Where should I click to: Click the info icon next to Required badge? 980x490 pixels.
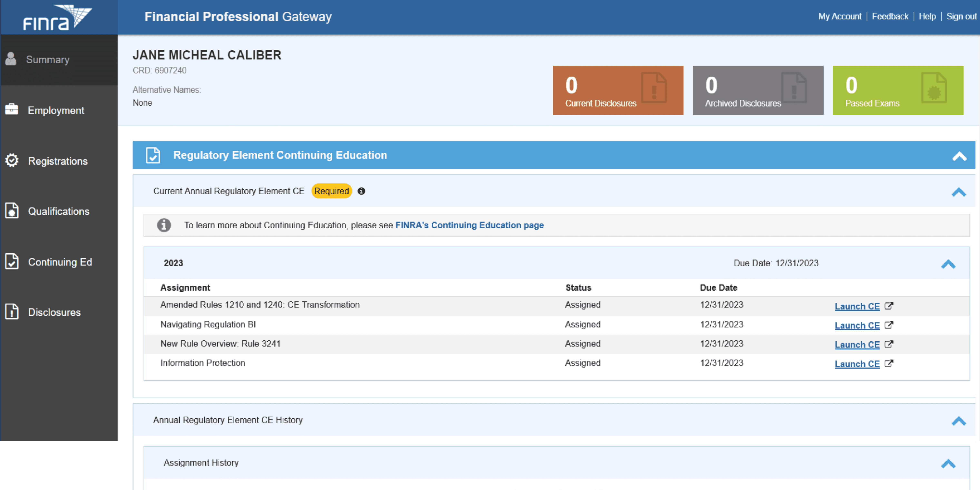click(x=361, y=191)
